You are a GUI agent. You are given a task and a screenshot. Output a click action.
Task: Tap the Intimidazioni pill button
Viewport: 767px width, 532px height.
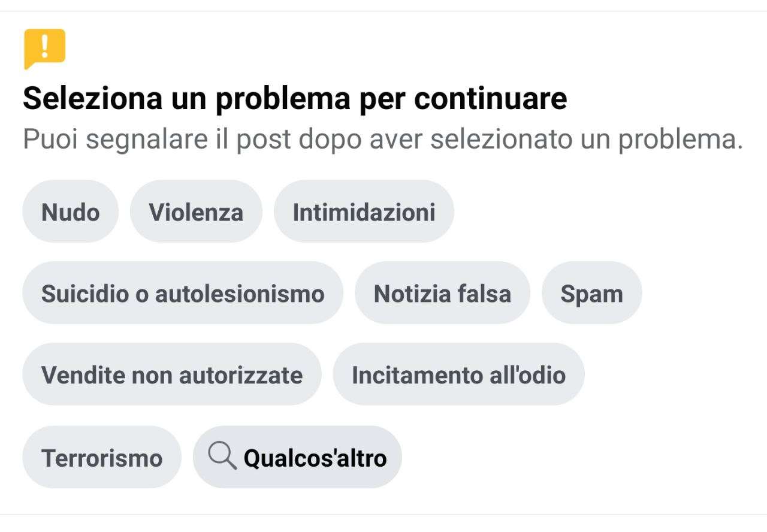[x=364, y=211]
